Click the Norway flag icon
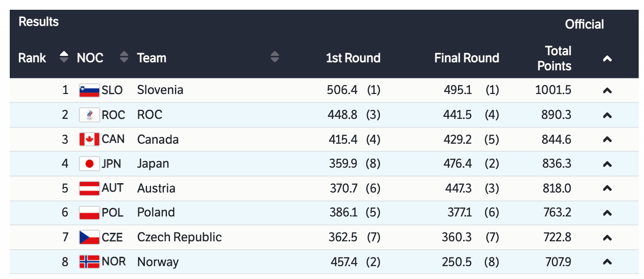This screenshot has height=279, width=644. point(89,262)
